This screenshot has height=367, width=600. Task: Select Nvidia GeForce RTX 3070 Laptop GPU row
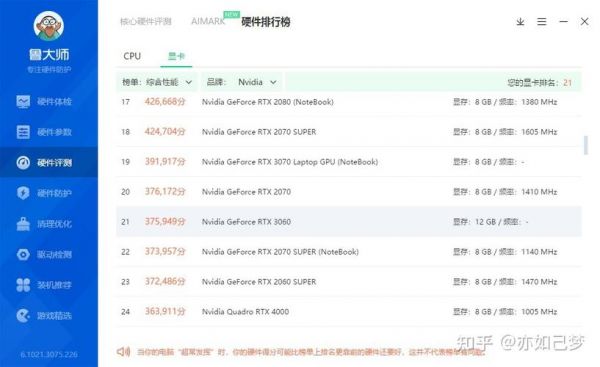(x=349, y=162)
